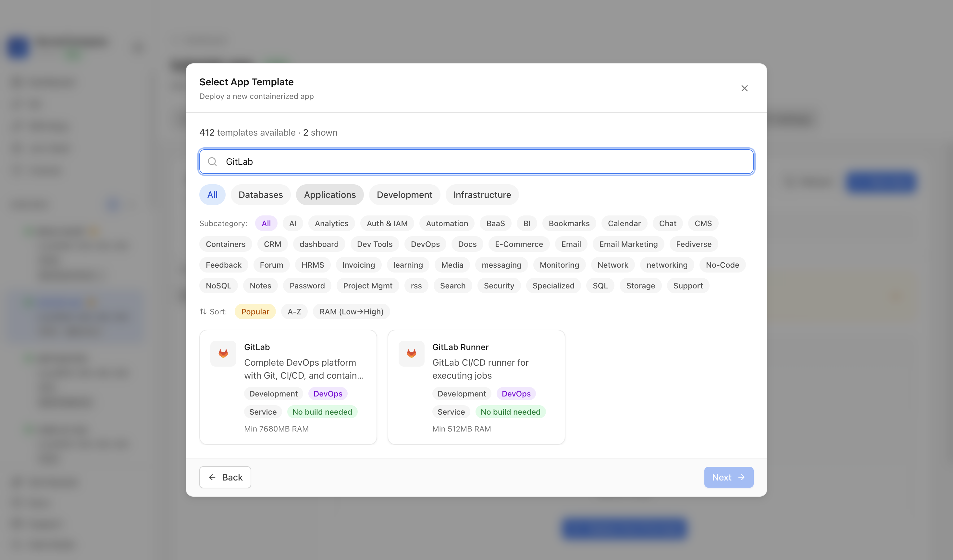Filter by Bookmarks subcategory
Viewport: 953px width, 560px height.
[569, 224]
